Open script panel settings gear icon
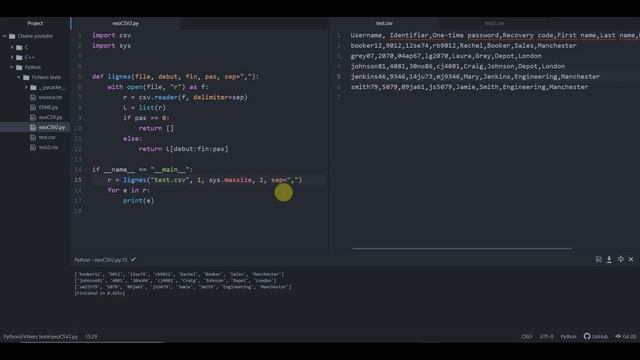 620,259
